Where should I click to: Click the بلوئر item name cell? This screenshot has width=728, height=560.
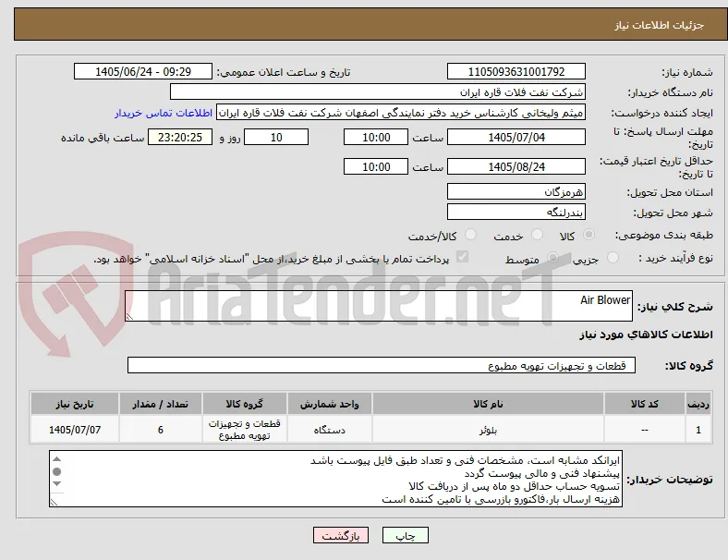click(488, 430)
